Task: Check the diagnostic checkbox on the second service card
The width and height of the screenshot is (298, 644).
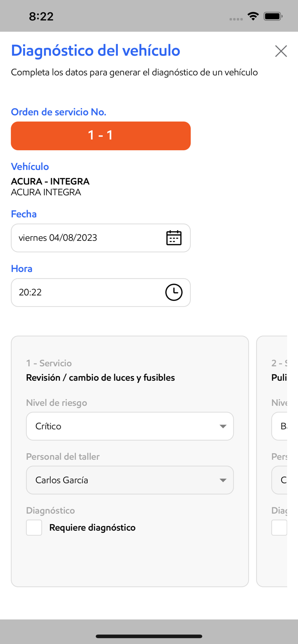Action: click(x=279, y=527)
